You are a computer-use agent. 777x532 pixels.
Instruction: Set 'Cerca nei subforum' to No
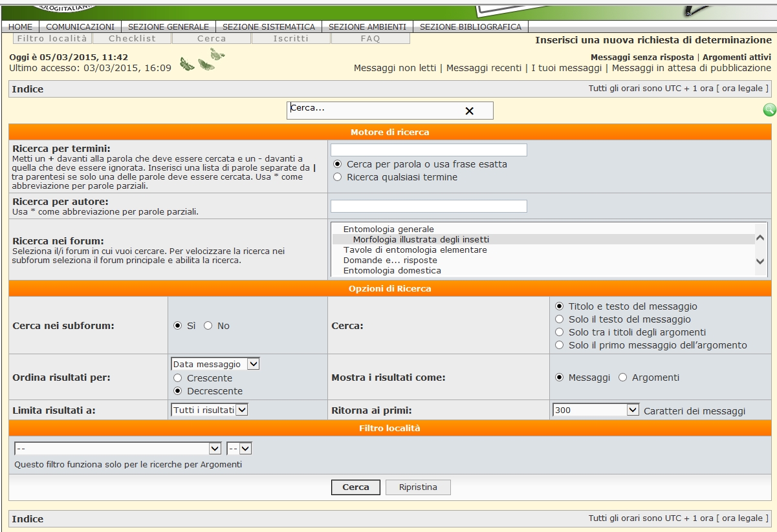pyautogui.click(x=208, y=326)
